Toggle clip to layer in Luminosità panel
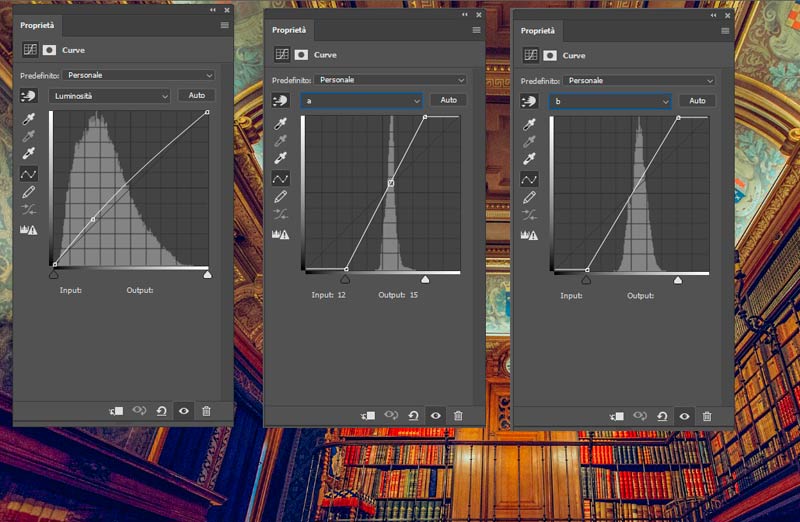 click(x=116, y=411)
